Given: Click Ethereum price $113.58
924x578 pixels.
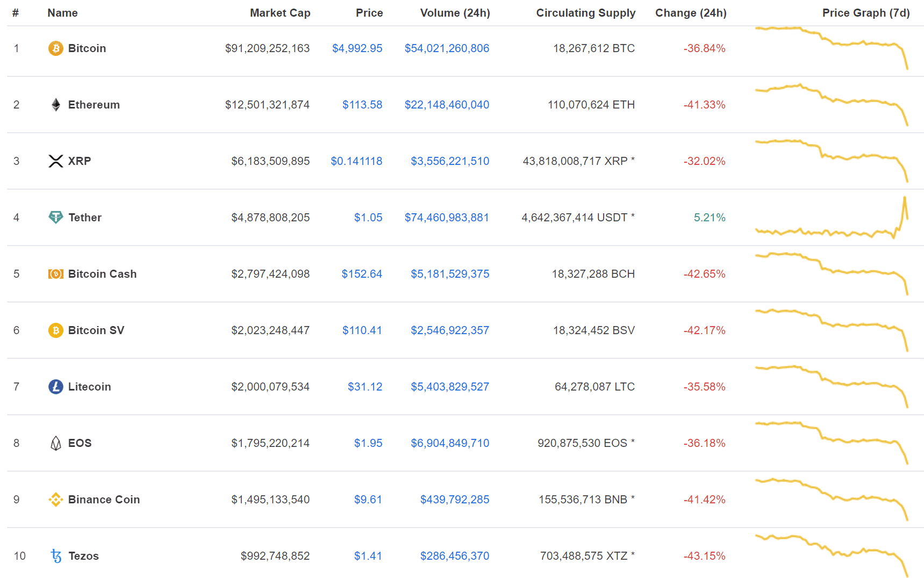Looking at the screenshot, I should tap(363, 105).
